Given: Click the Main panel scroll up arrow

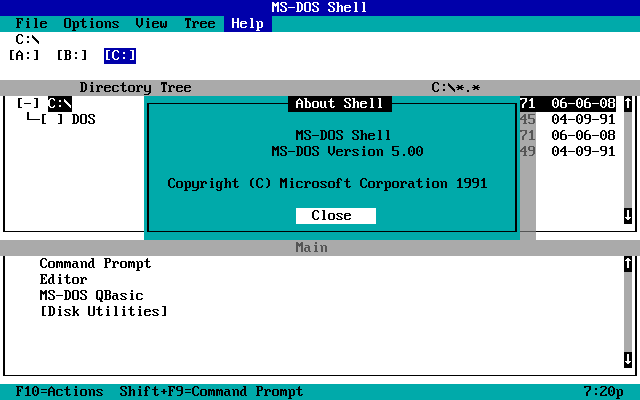Looking at the screenshot, I should tap(628, 263).
